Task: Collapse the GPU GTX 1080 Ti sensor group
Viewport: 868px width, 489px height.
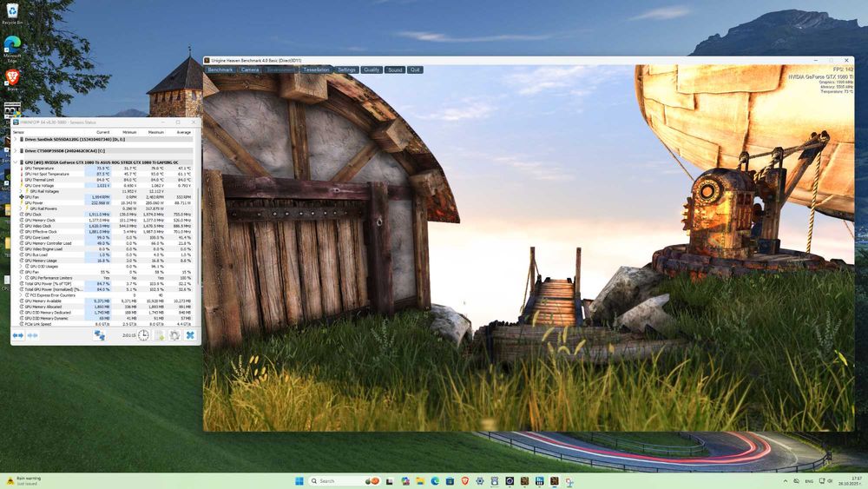Action: [x=16, y=162]
